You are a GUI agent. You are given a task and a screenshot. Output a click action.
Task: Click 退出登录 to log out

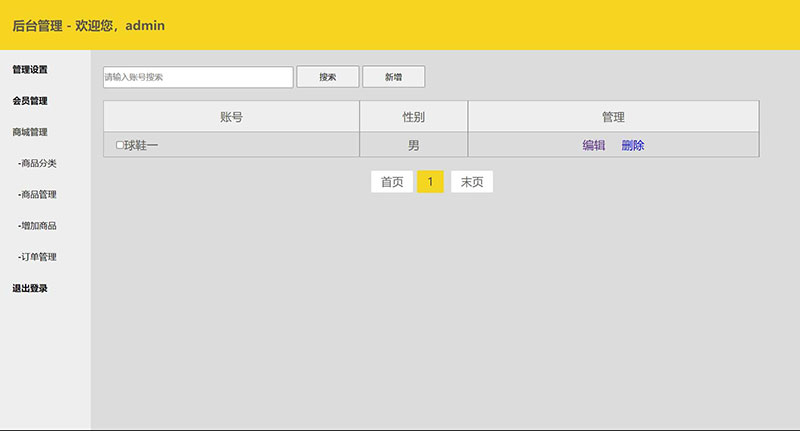point(30,288)
